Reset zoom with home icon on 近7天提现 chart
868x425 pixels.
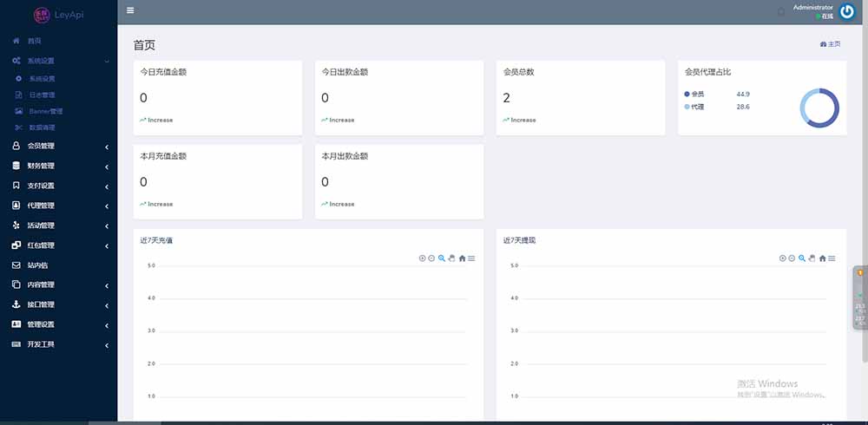822,258
